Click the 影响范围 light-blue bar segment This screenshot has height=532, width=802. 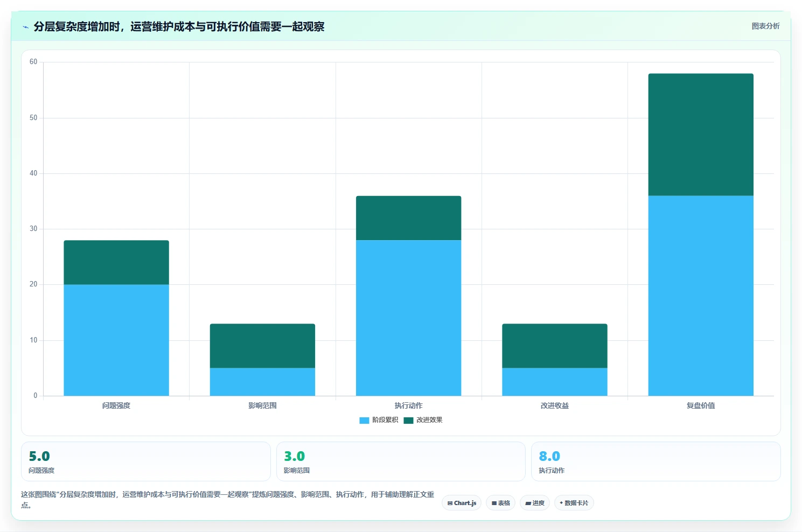point(262,382)
